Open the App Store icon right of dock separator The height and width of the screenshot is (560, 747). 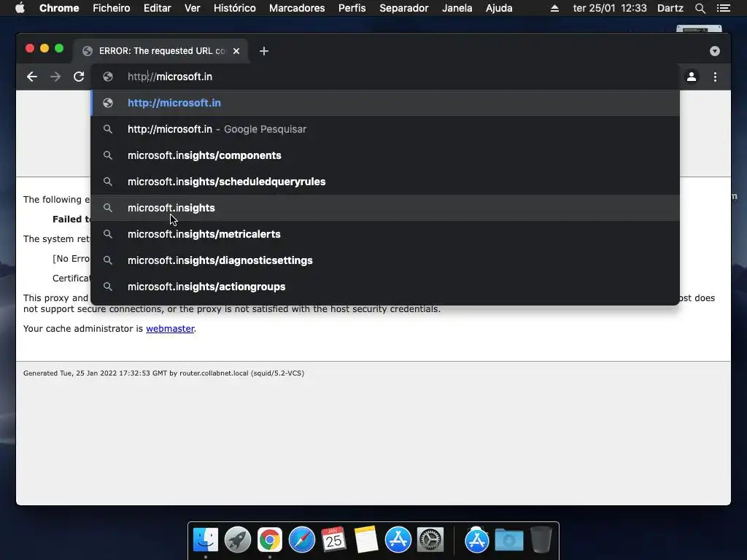pyautogui.click(x=476, y=540)
